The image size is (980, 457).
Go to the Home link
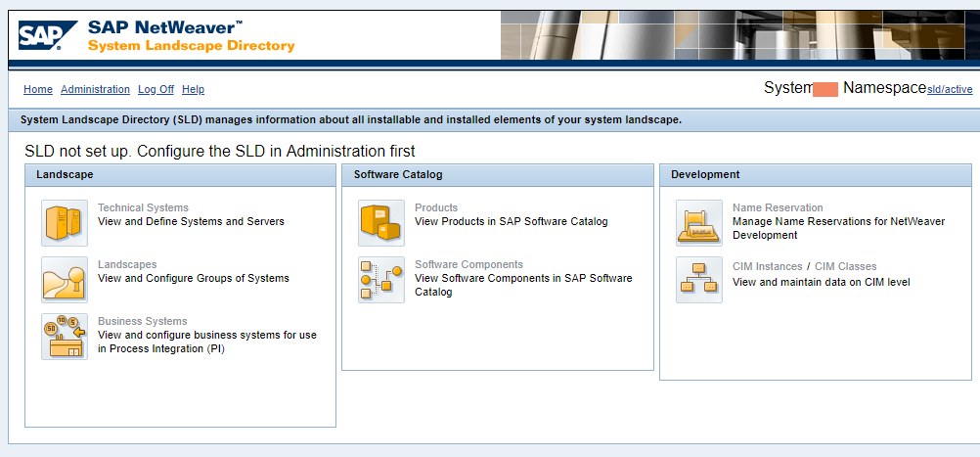click(38, 89)
